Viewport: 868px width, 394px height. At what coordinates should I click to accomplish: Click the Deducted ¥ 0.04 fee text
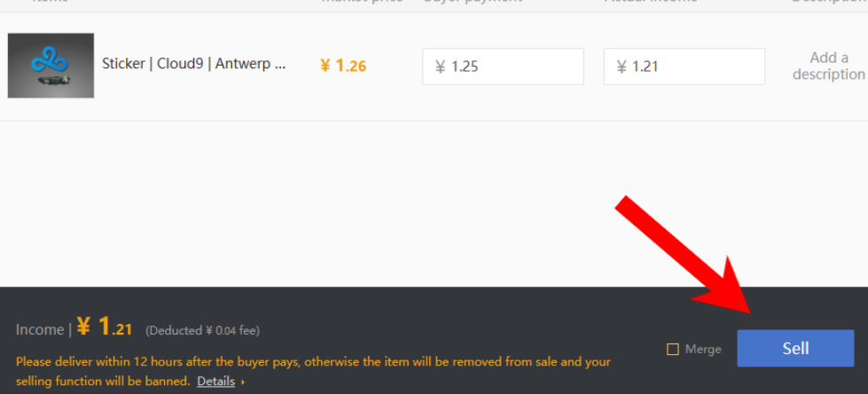click(x=203, y=331)
